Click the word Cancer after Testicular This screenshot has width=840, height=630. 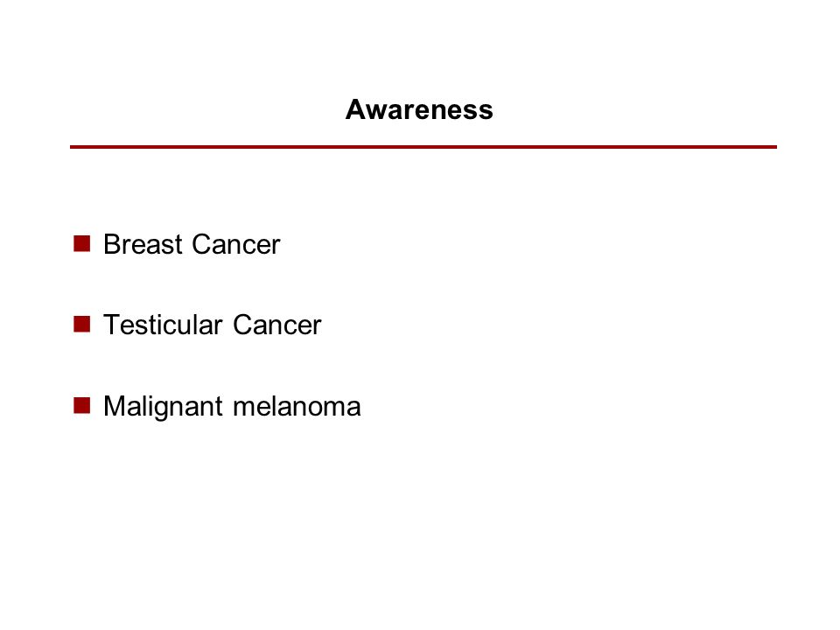pyautogui.click(x=277, y=325)
